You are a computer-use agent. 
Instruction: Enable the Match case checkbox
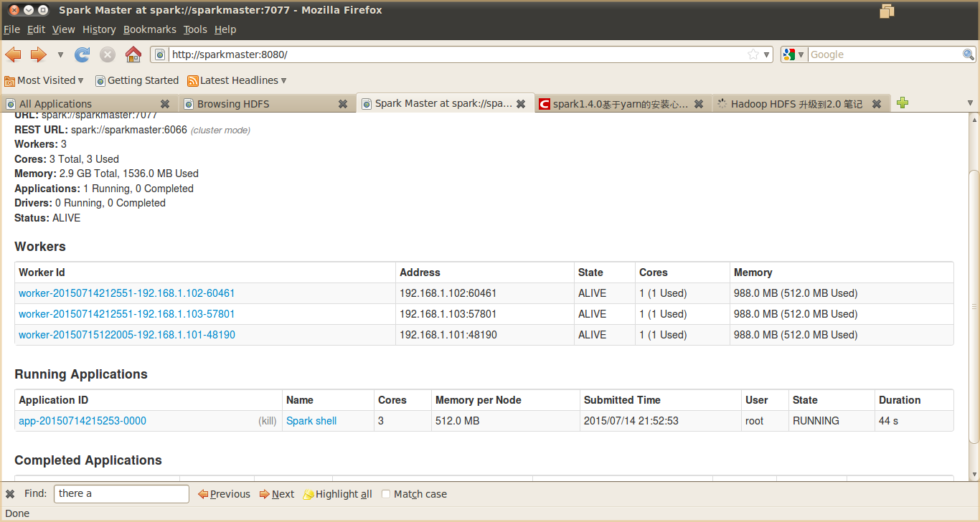click(386, 494)
